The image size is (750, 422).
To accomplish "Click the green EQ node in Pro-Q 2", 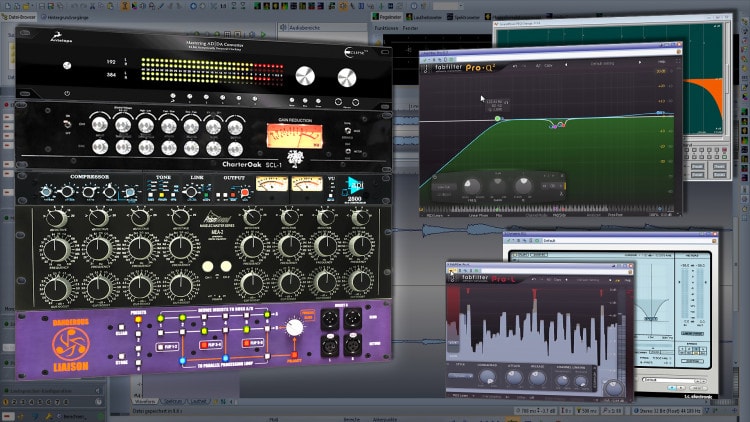I will tap(497, 118).
